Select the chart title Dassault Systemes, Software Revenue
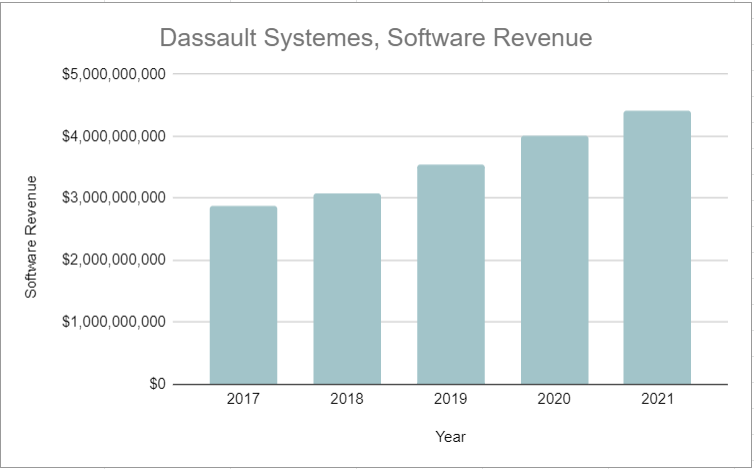Viewport: 754px width, 469px height. tap(376, 38)
